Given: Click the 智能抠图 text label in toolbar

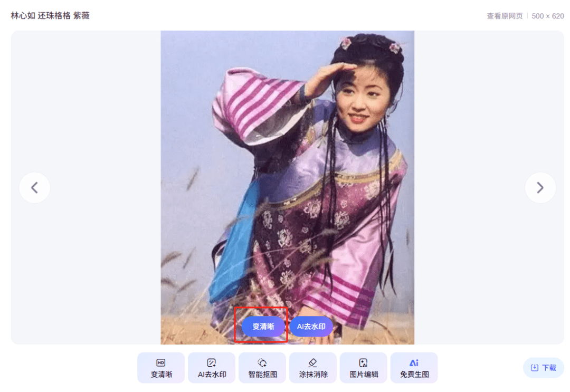Looking at the screenshot, I should [x=262, y=374].
